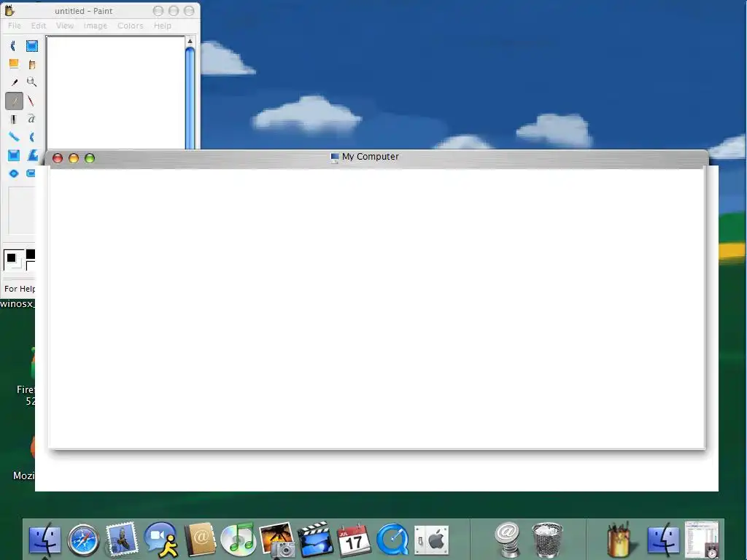Click the Finder icon beside the paintbrush can
Screen dimensions: 747x560
pyautogui.click(x=663, y=540)
